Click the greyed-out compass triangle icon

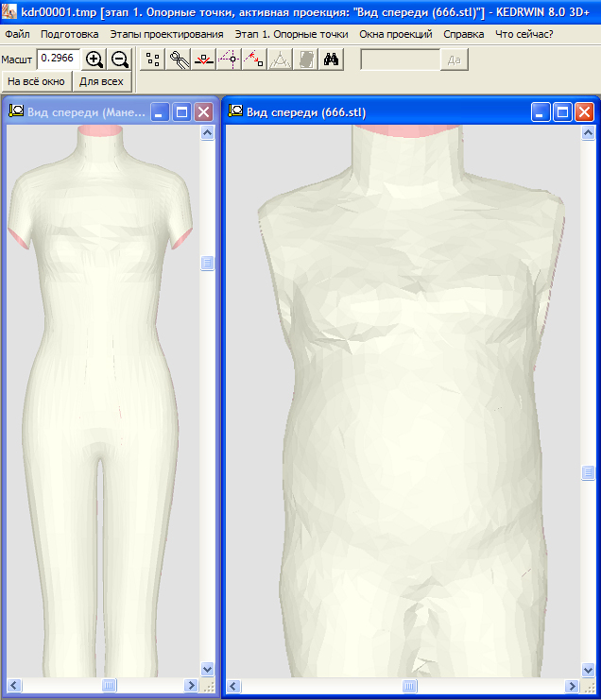click(279, 60)
